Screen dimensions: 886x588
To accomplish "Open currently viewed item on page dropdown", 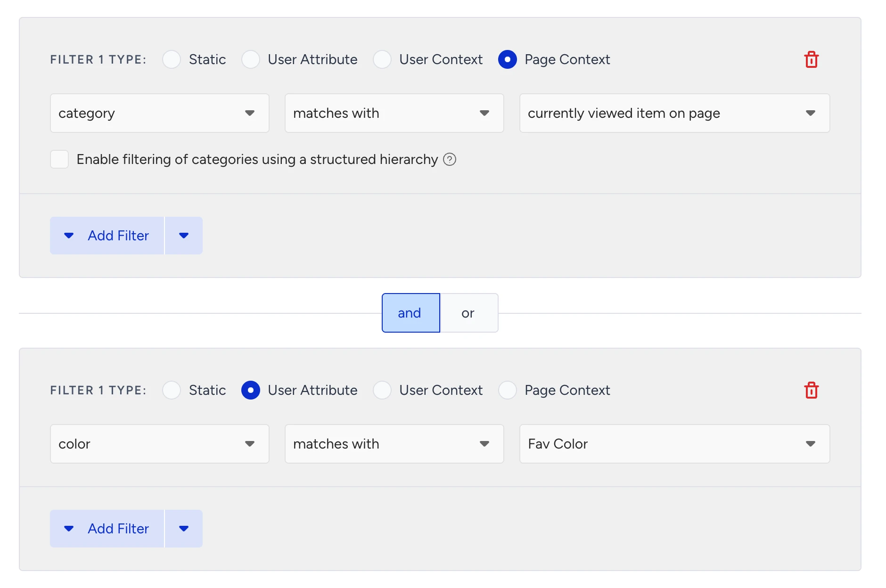I will click(675, 113).
